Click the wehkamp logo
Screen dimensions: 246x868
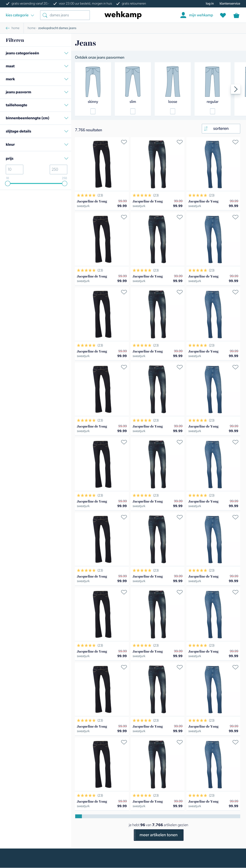(123, 15)
